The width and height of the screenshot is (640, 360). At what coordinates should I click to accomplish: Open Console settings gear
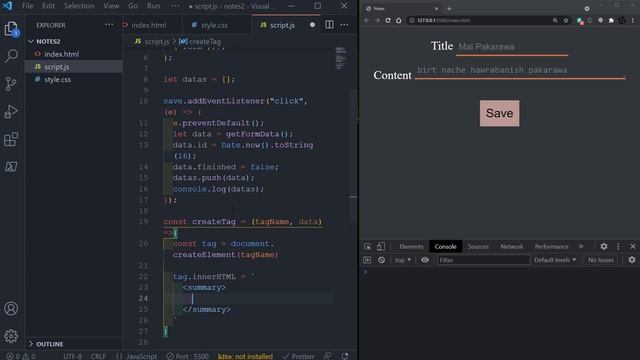632,260
